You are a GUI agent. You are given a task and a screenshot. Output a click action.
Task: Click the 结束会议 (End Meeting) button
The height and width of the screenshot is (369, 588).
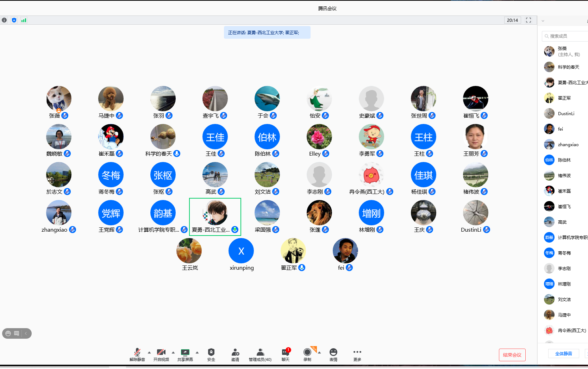(x=512, y=355)
